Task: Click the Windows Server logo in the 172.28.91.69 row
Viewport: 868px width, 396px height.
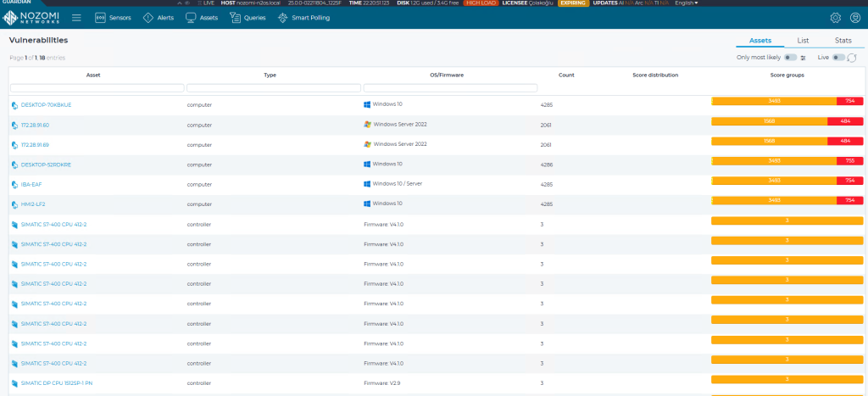Action: coord(367,144)
